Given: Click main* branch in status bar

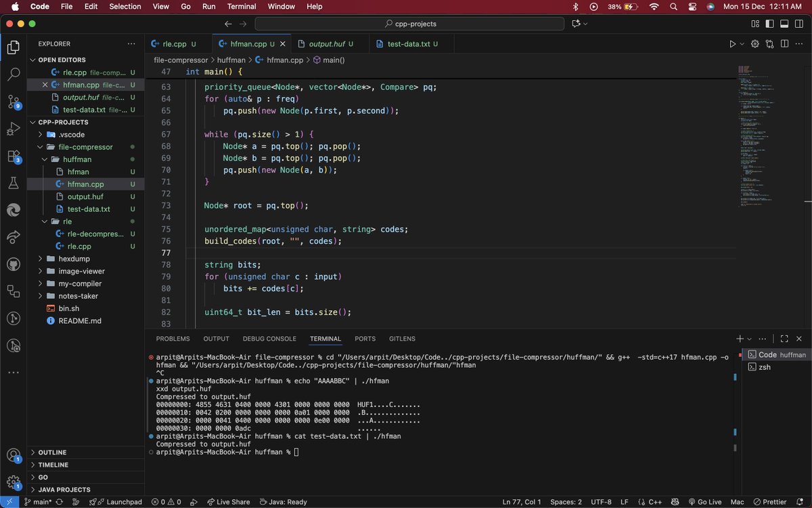Looking at the screenshot, I should (x=37, y=502).
